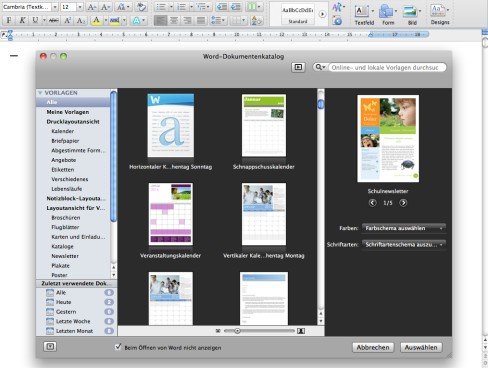Open 'Broschüren' template category
The image size is (488, 368).
(x=66, y=218)
